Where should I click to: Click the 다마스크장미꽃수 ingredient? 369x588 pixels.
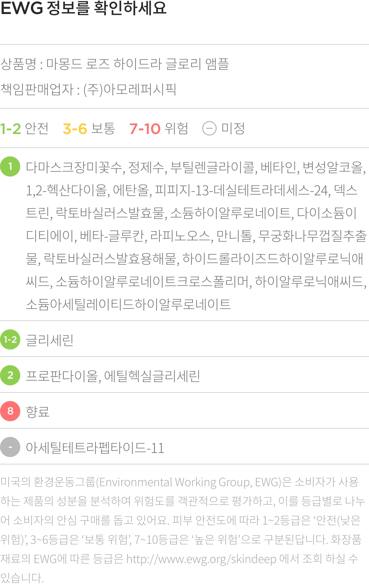(74, 167)
